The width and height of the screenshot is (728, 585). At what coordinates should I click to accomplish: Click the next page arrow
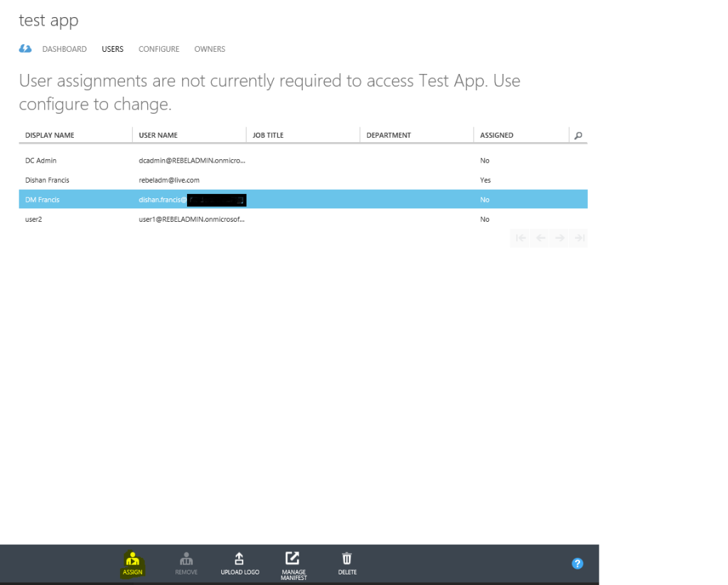560,238
